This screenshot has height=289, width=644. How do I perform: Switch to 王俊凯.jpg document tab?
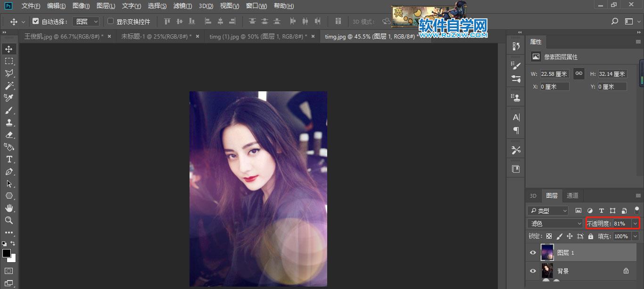pos(64,36)
